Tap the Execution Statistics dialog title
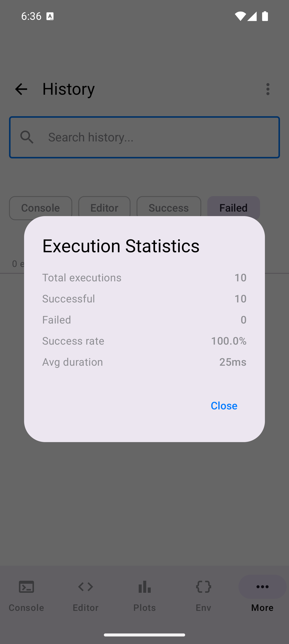 click(x=121, y=246)
